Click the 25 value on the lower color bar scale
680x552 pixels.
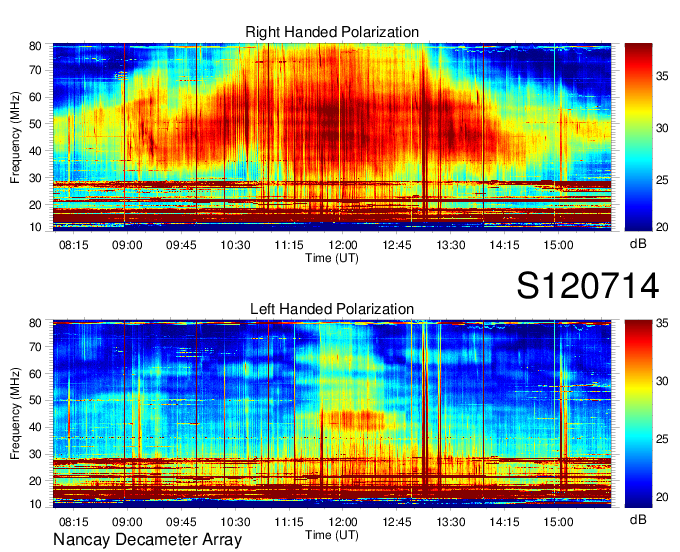coord(662,439)
